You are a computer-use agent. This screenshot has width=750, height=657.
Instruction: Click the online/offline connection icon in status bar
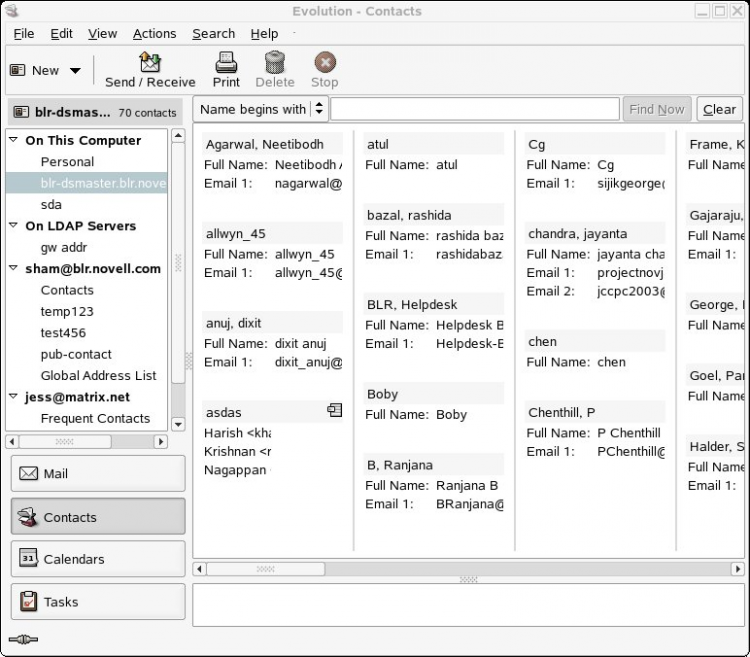[23, 639]
